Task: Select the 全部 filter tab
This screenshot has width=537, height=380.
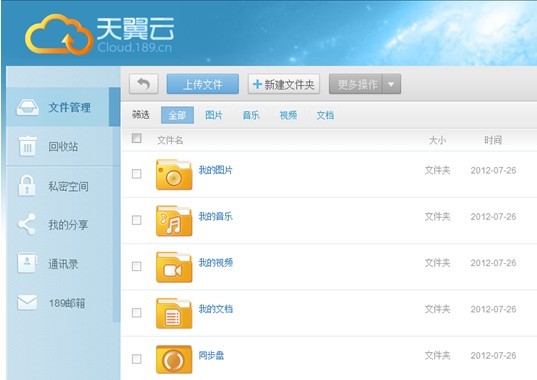Action: pyautogui.click(x=177, y=115)
